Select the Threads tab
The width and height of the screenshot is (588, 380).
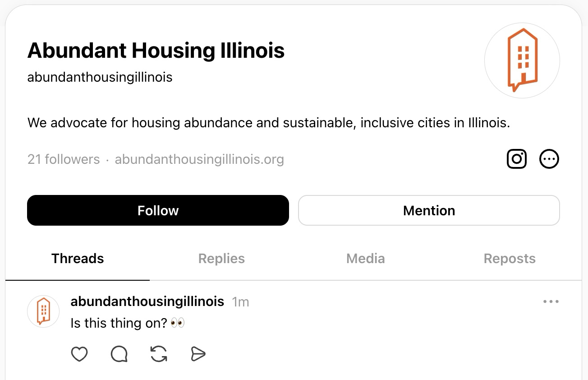78,259
